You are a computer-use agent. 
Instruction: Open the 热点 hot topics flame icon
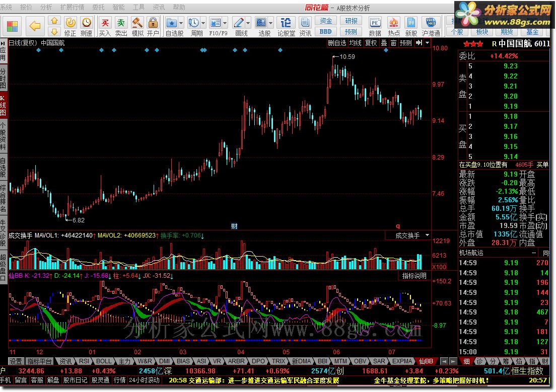point(394,27)
